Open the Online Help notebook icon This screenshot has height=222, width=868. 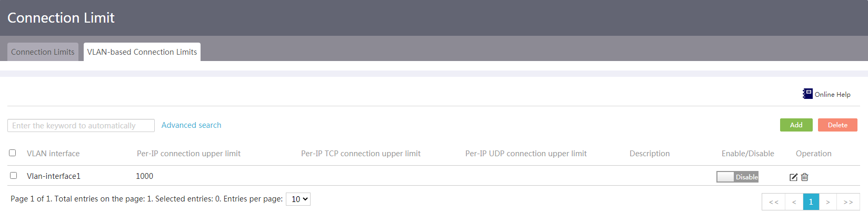point(807,94)
